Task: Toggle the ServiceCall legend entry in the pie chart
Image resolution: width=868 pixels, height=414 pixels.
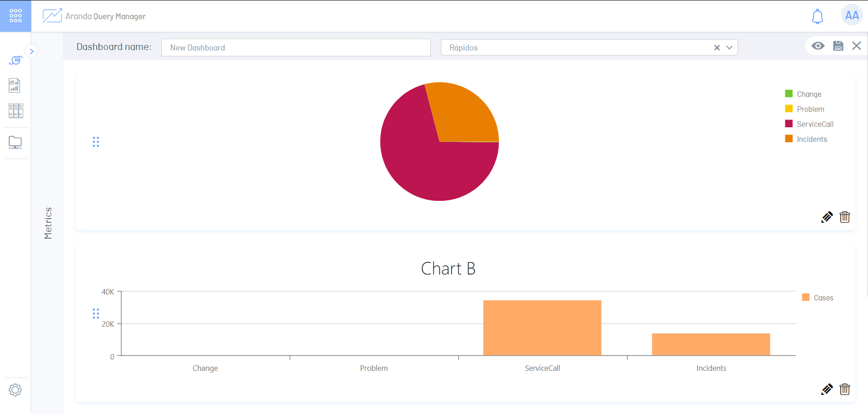Action: point(814,124)
